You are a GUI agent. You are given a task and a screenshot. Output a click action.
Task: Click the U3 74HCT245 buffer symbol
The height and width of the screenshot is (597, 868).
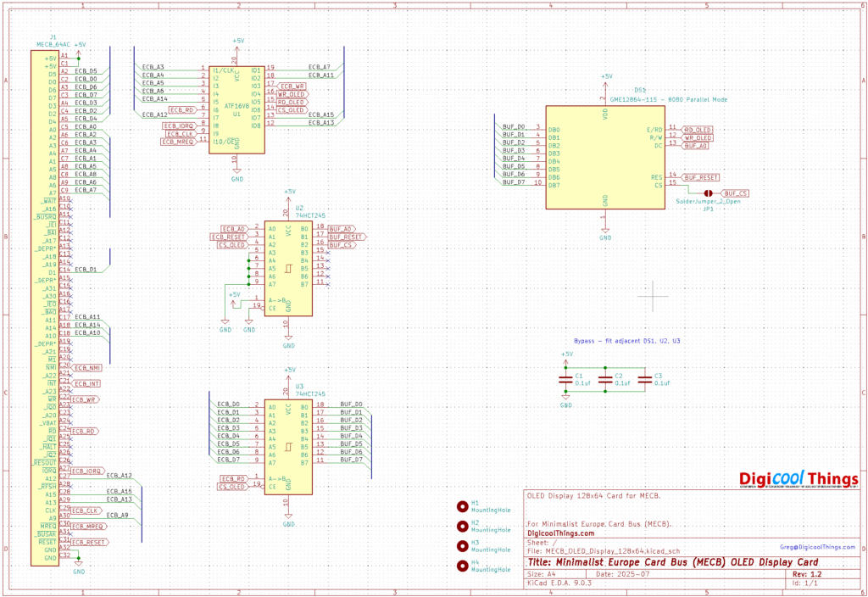[288, 446]
